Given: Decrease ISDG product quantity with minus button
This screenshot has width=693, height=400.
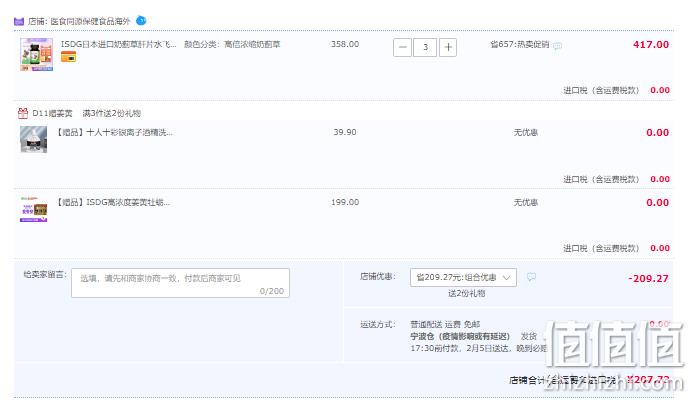Looking at the screenshot, I should tap(402, 47).
